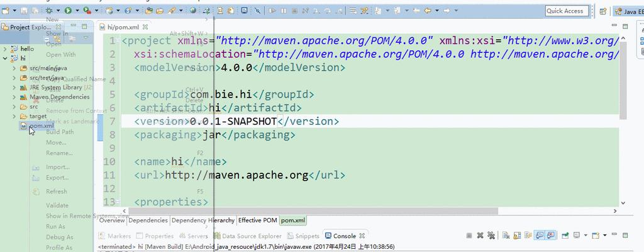Click the scroll down arrow of editor

pyautogui.click(x=623, y=203)
